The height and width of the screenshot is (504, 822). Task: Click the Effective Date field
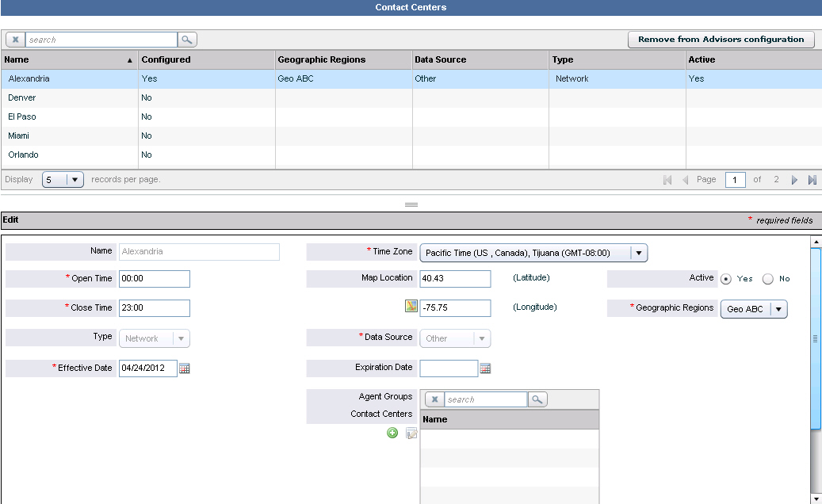click(x=148, y=368)
